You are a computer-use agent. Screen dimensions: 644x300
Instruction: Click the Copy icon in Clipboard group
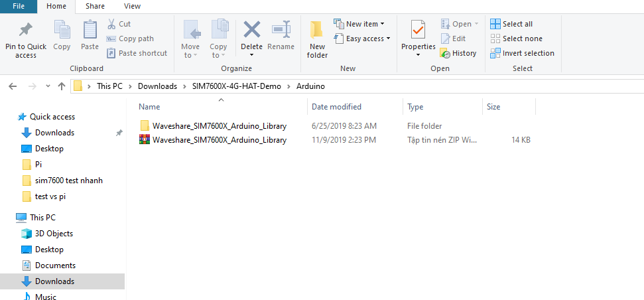tap(62, 30)
